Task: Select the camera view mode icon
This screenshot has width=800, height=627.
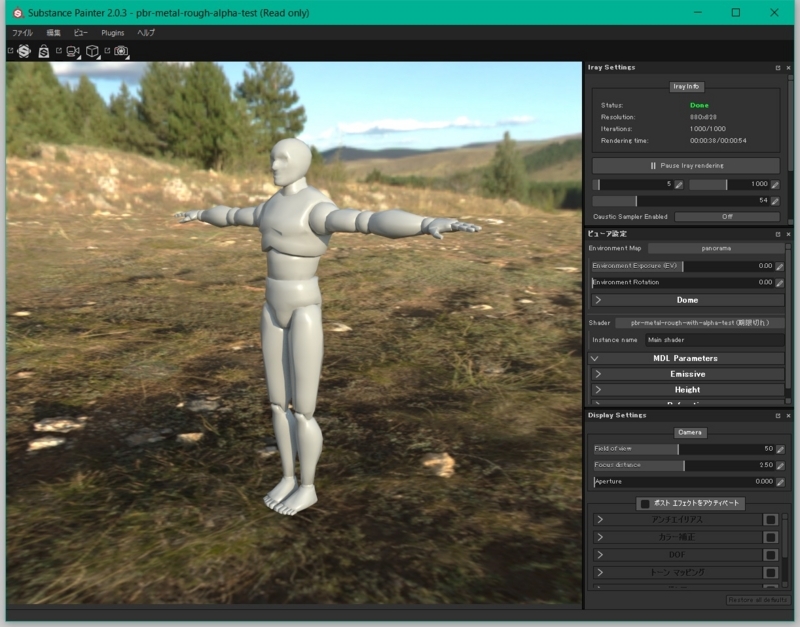Action: [72, 51]
